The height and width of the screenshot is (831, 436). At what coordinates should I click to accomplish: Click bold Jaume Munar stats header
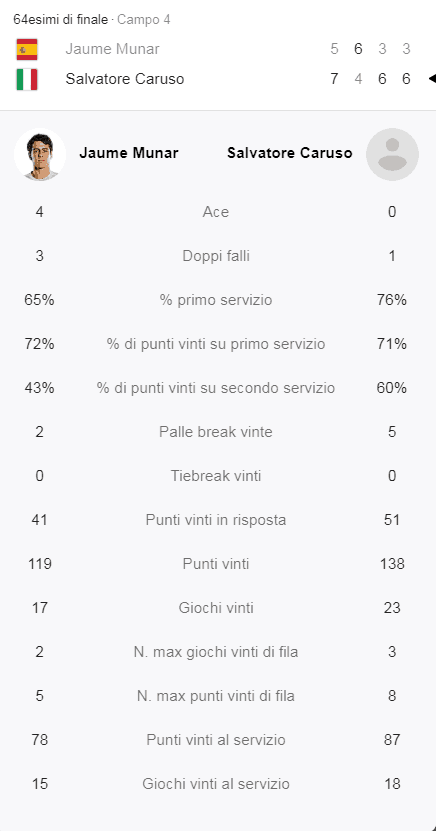(129, 153)
